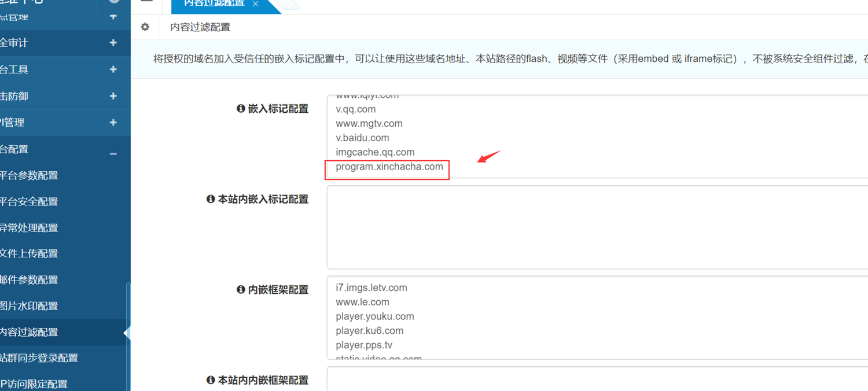The image size is (868, 391).
Task: Expand the 台工具 sidebar section
Action: click(x=113, y=69)
